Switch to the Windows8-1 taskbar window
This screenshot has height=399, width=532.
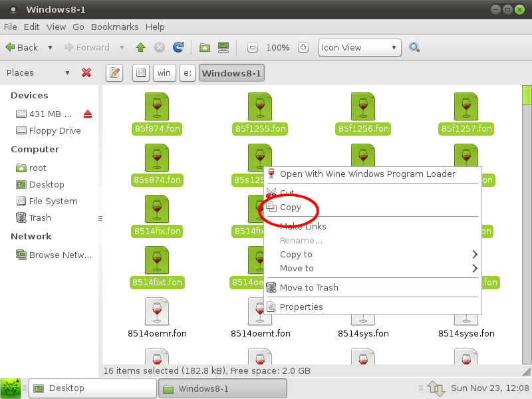pos(223,388)
